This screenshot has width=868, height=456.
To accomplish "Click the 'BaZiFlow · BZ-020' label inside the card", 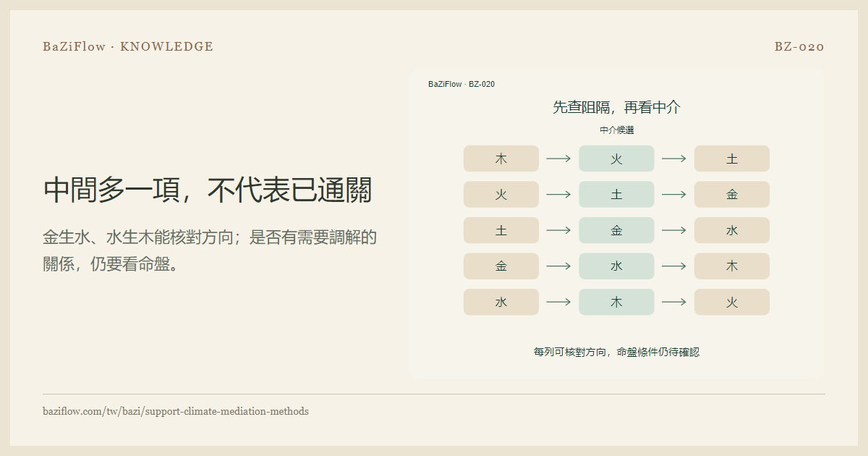I will coord(461,84).
